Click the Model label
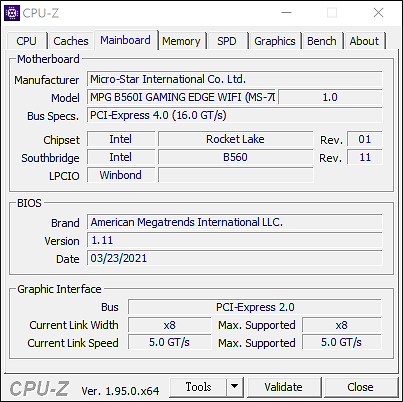Screen dimensions: 403x402 [x=65, y=98]
